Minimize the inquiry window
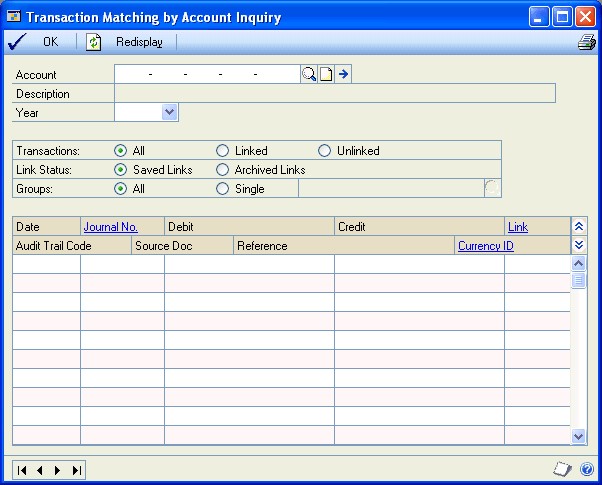Viewport: 602px width, 485px height. coord(539,17)
